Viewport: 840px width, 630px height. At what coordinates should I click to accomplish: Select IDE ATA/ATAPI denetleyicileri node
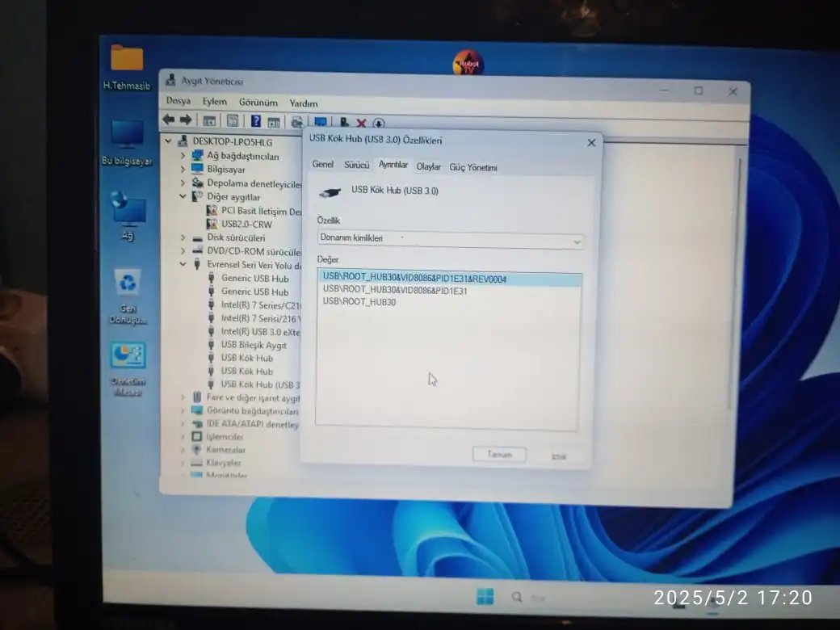click(246, 424)
